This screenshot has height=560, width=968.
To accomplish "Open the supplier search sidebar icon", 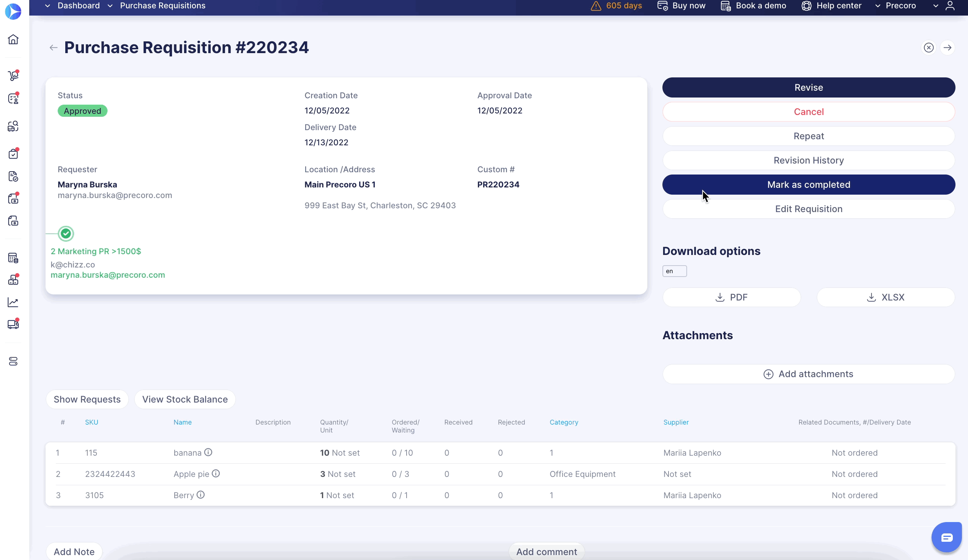I will (x=13, y=126).
